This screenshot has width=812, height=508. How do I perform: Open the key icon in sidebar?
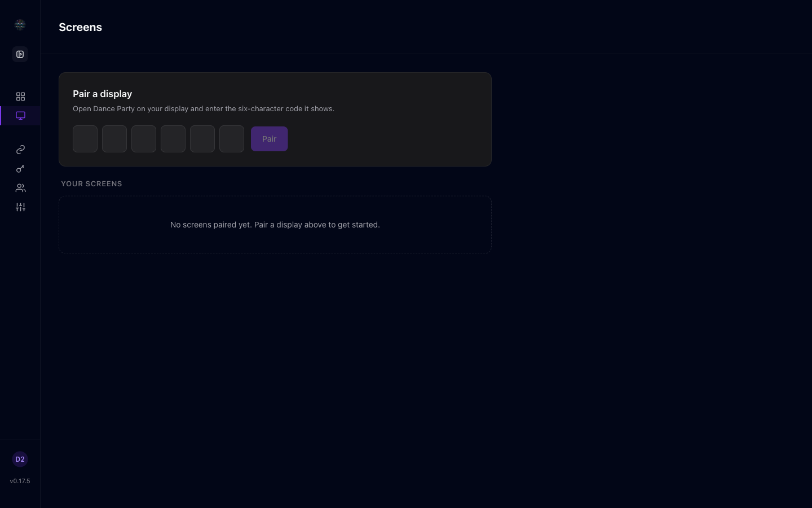(x=20, y=169)
